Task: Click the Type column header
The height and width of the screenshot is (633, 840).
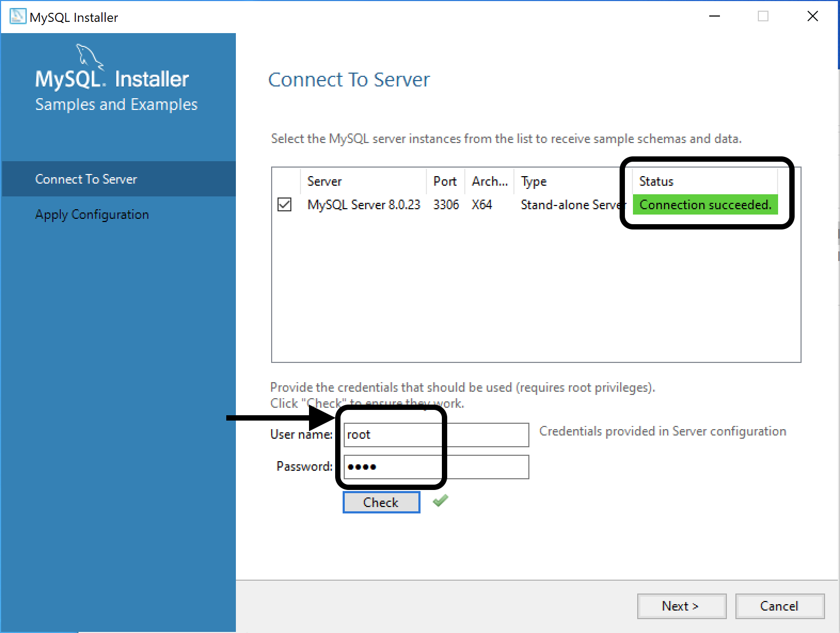Action: pyautogui.click(x=573, y=181)
